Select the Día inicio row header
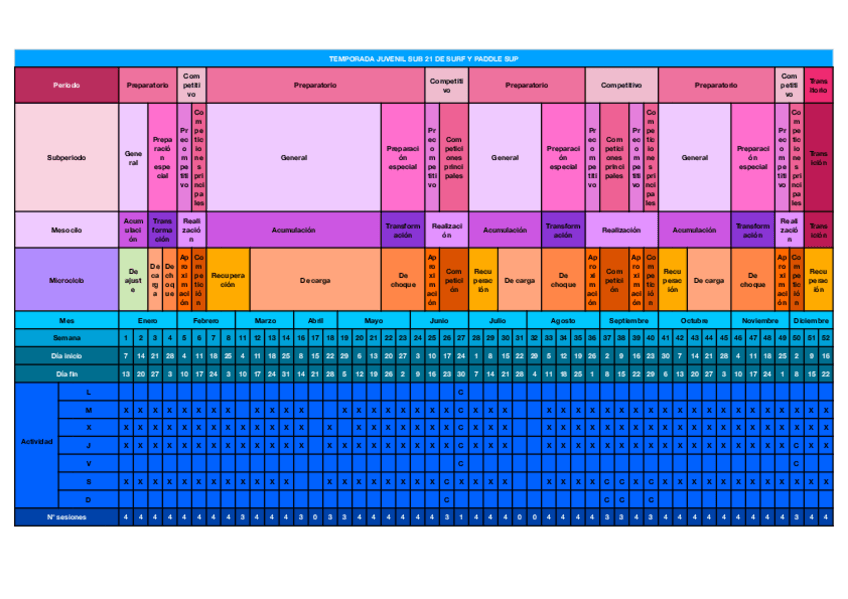The image size is (848, 599). pos(67,356)
